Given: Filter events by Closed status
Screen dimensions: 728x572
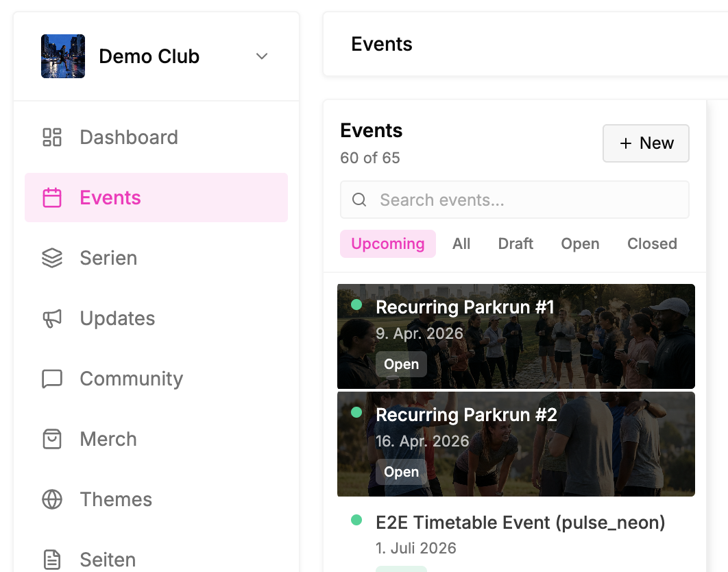Looking at the screenshot, I should (x=652, y=244).
